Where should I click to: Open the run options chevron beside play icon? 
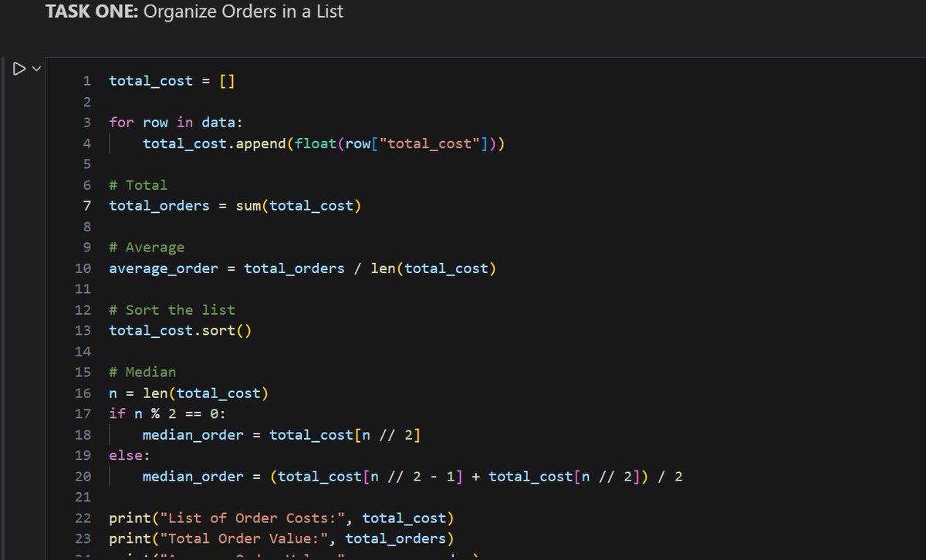point(35,69)
